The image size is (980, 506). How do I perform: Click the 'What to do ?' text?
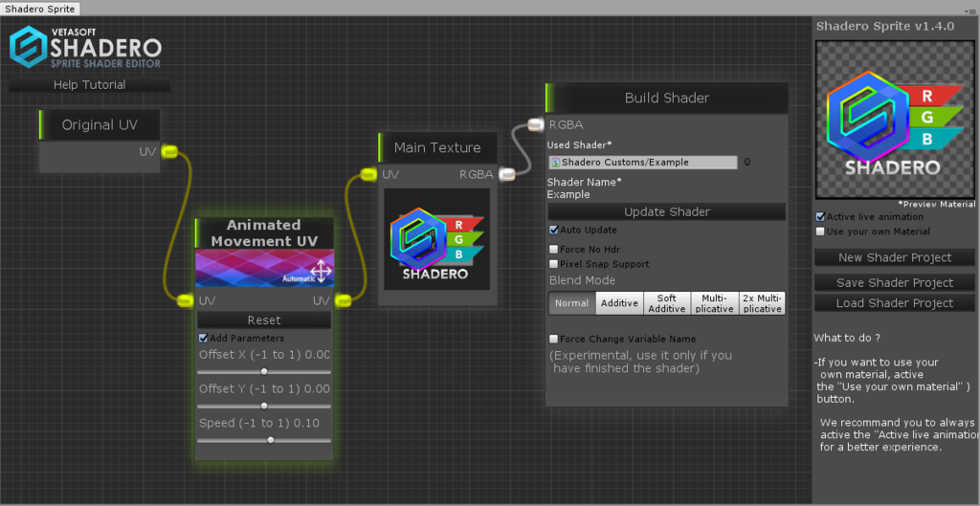847,338
